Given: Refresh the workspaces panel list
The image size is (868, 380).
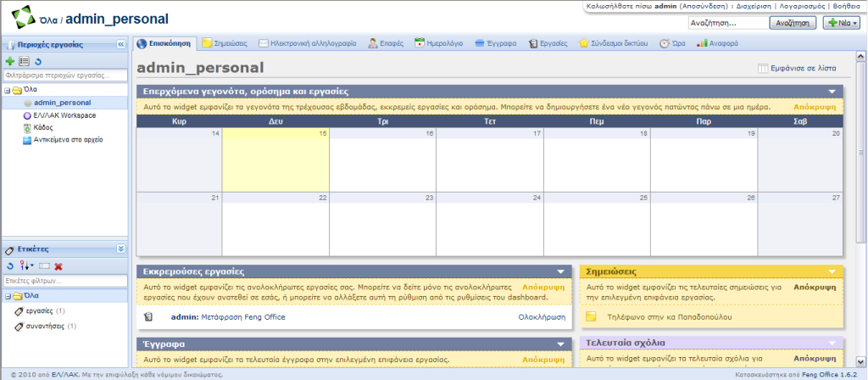Looking at the screenshot, I should 38,61.
